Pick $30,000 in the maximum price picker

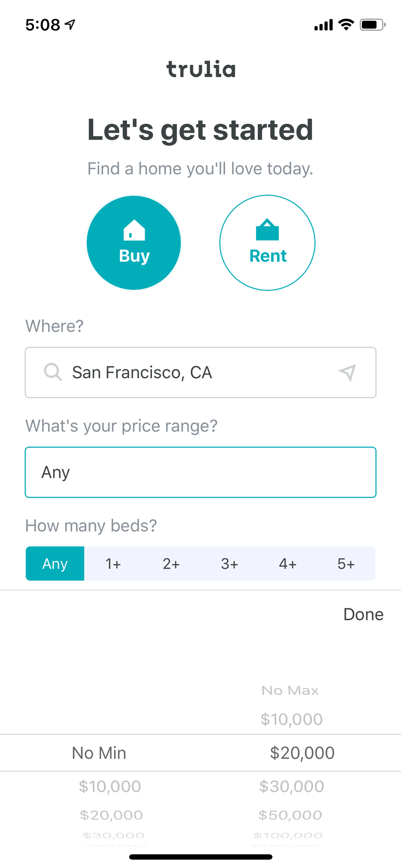292,786
